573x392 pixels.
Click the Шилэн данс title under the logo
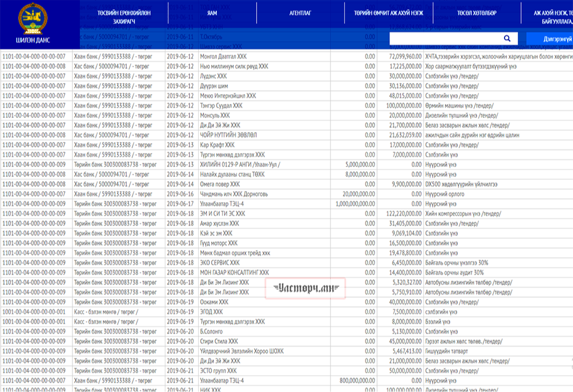pyautogui.click(x=33, y=40)
